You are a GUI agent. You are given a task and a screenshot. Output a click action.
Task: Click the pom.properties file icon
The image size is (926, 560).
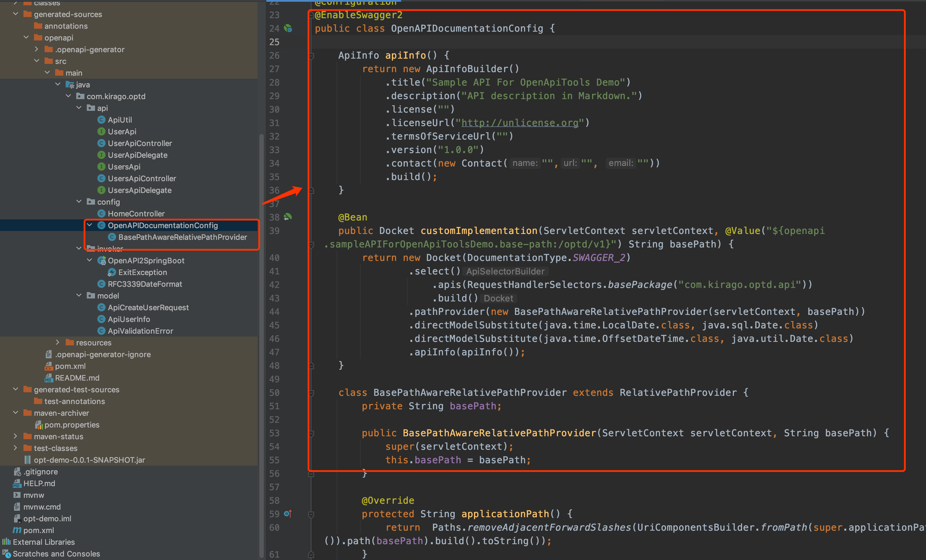(x=38, y=425)
